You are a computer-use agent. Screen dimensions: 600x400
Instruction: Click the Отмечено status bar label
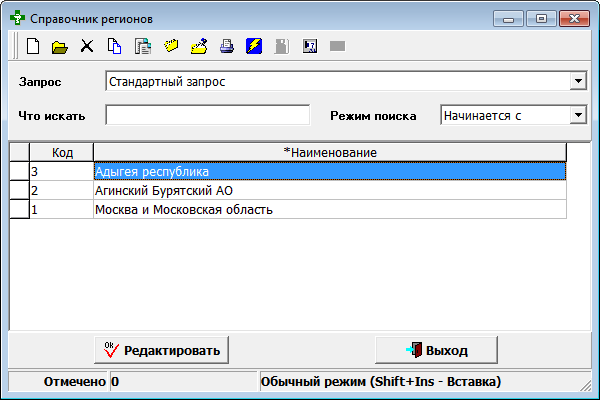coord(75,381)
